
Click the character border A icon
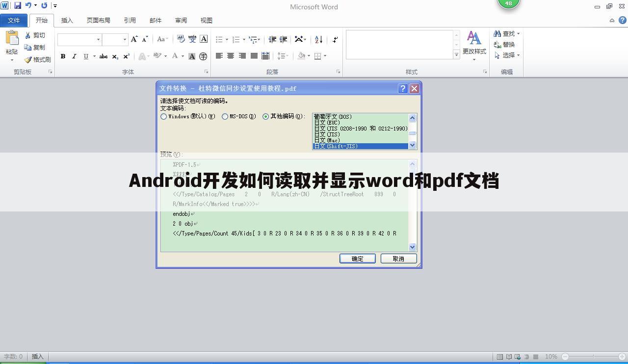(x=204, y=39)
